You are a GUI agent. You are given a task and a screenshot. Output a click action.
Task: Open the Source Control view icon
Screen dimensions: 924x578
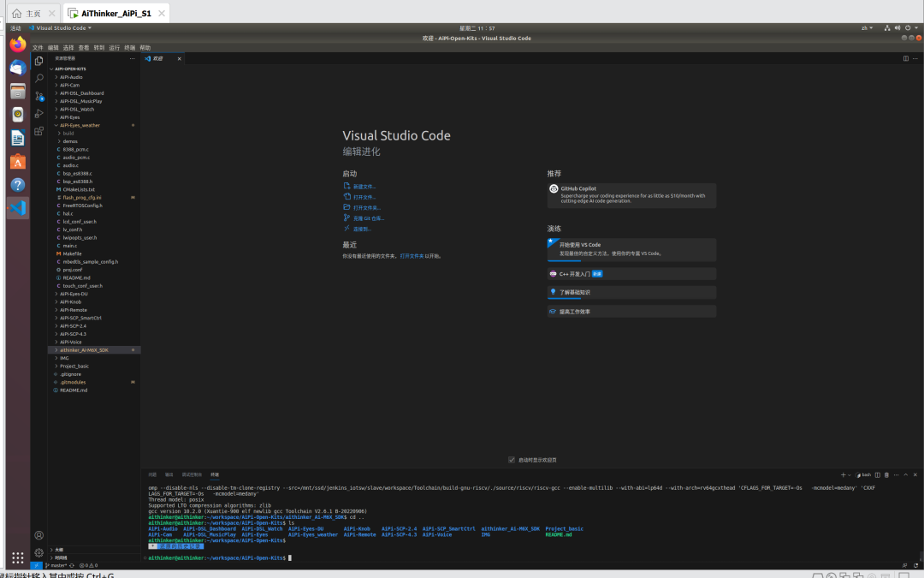(39, 96)
